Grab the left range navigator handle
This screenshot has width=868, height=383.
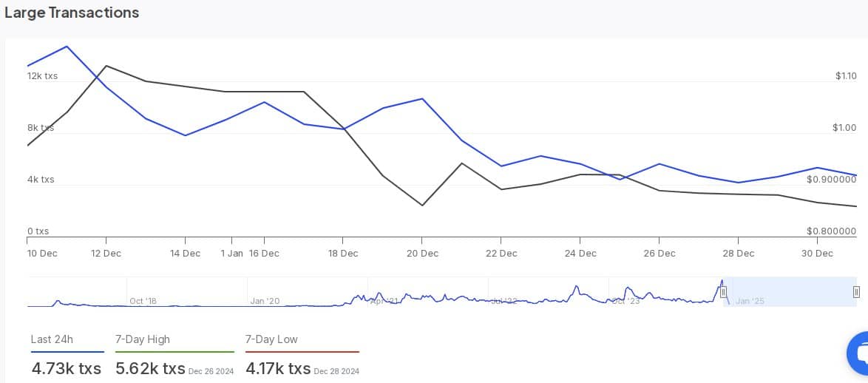724,292
